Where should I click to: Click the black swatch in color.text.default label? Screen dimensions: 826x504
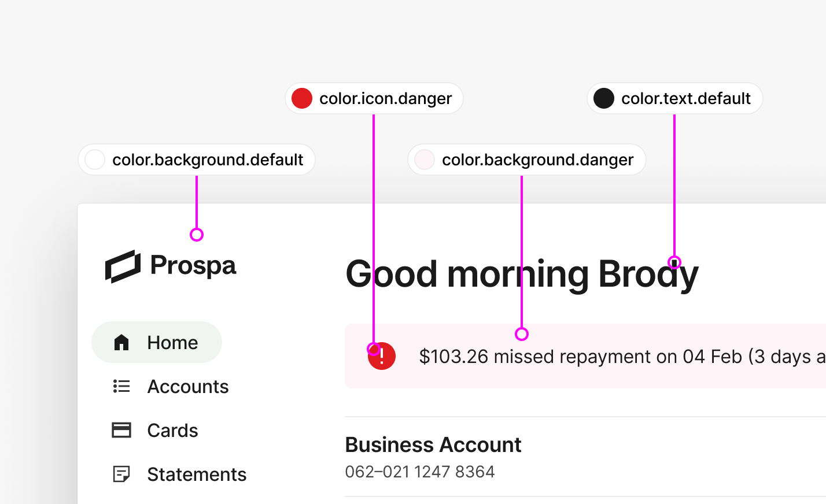(603, 98)
